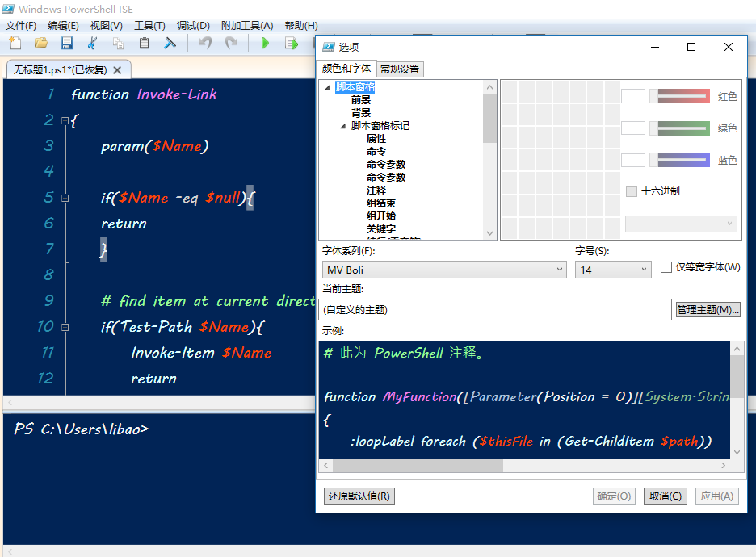Image resolution: width=756 pixels, height=557 pixels.
Task: Click the Clear console pane icon
Action: click(x=170, y=44)
